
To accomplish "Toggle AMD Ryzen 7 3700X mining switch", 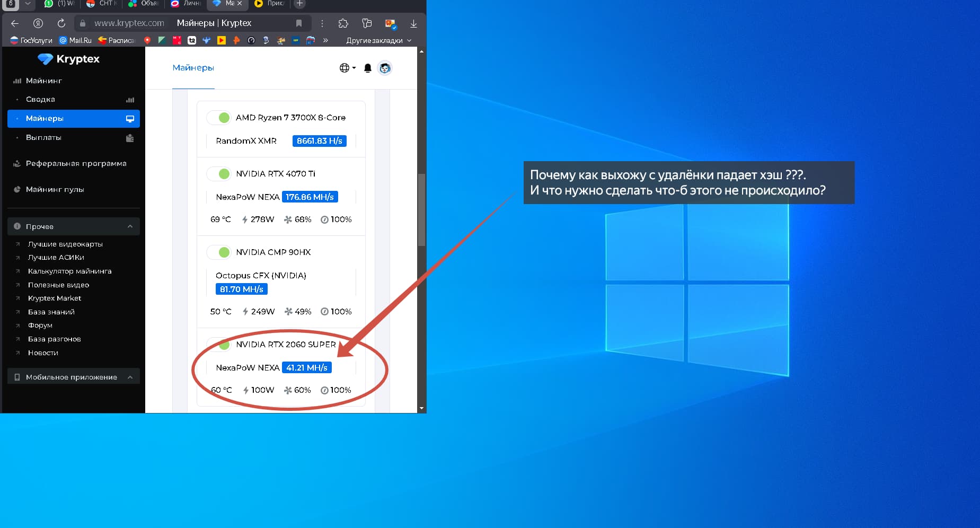I will (x=218, y=118).
